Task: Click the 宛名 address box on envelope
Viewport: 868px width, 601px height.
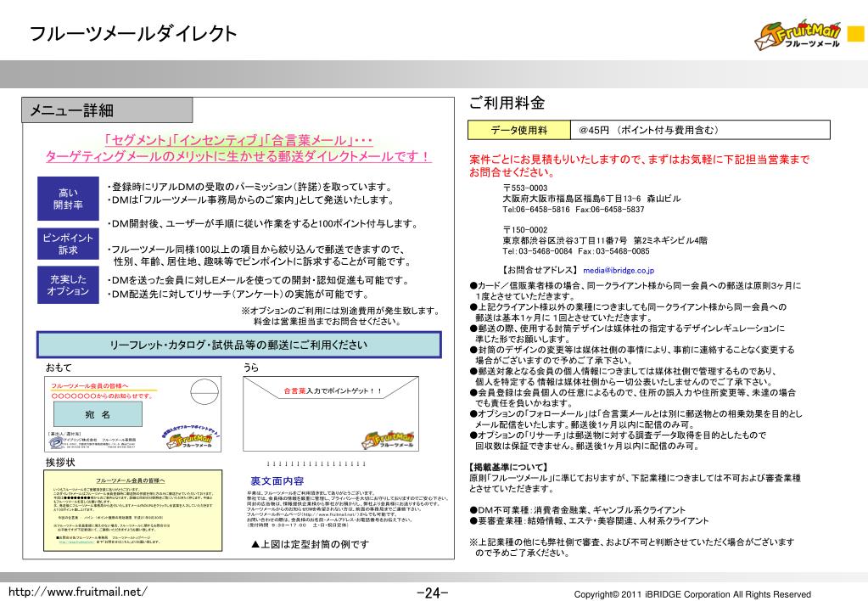Action: (x=98, y=414)
